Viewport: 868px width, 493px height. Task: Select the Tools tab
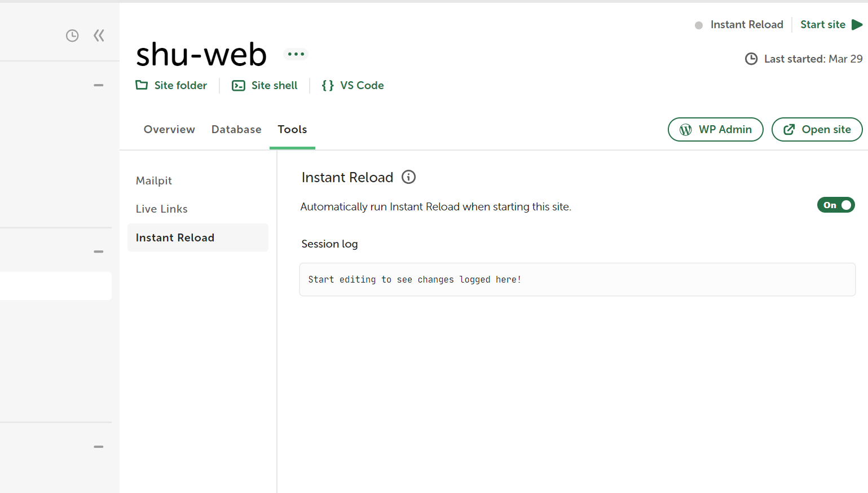coord(292,129)
